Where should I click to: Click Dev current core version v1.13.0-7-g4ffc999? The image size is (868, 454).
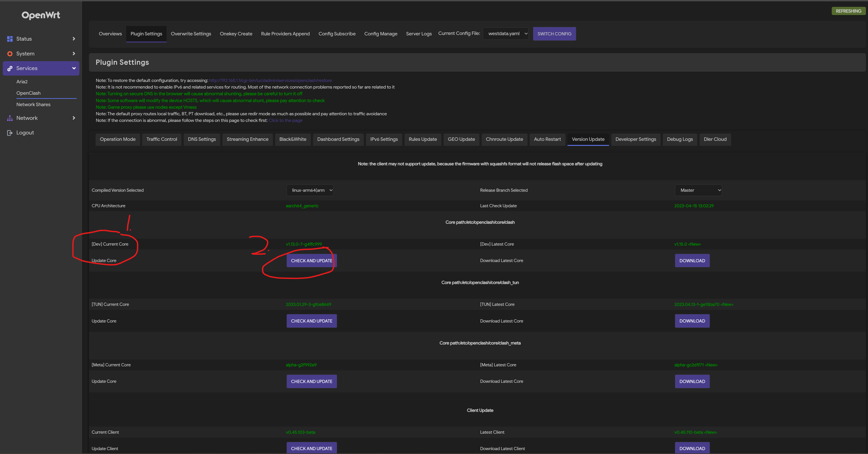pyautogui.click(x=304, y=244)
